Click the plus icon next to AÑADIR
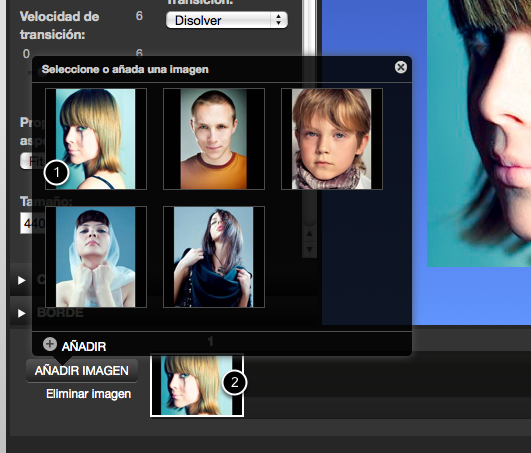Image resolution: width=531 pixels, height=453 pixels. point(50,344)
